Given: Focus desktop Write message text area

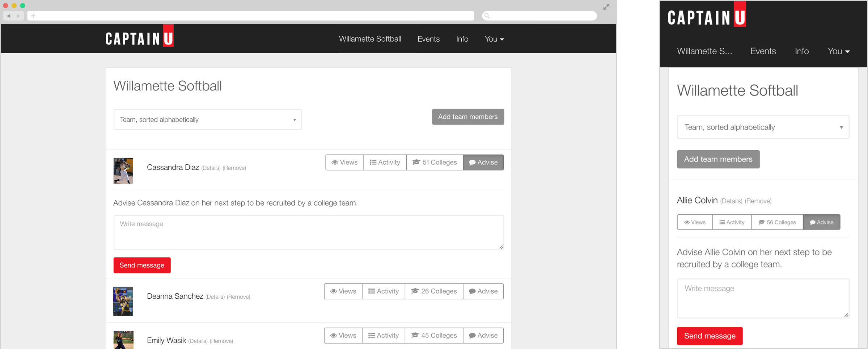Looking at the screenshot, I should [309, 232].
